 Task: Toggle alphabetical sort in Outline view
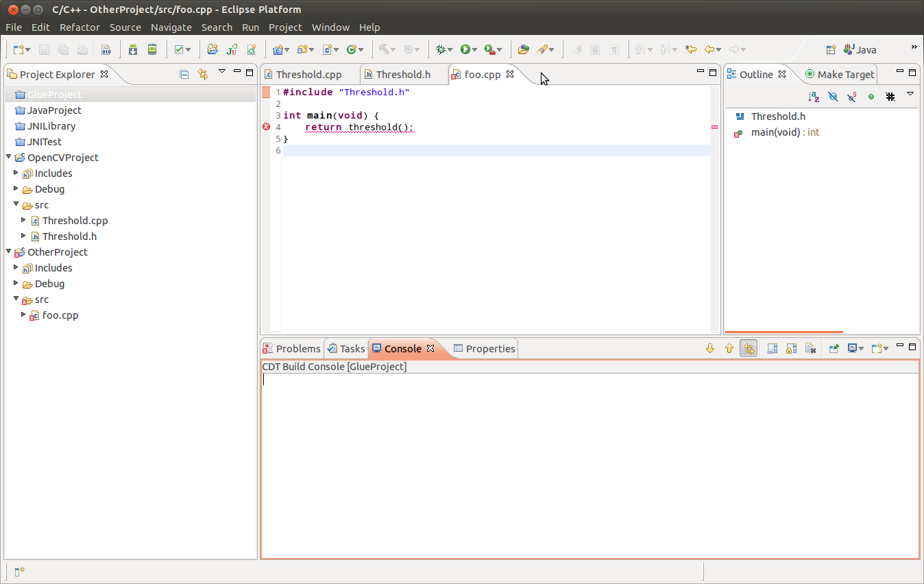pos(814,97)
